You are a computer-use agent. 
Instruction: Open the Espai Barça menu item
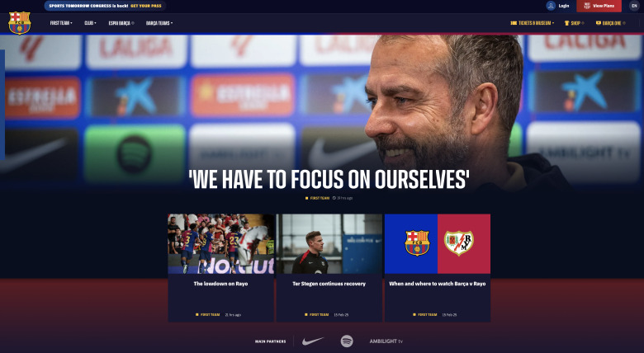(x=121, y=23)
